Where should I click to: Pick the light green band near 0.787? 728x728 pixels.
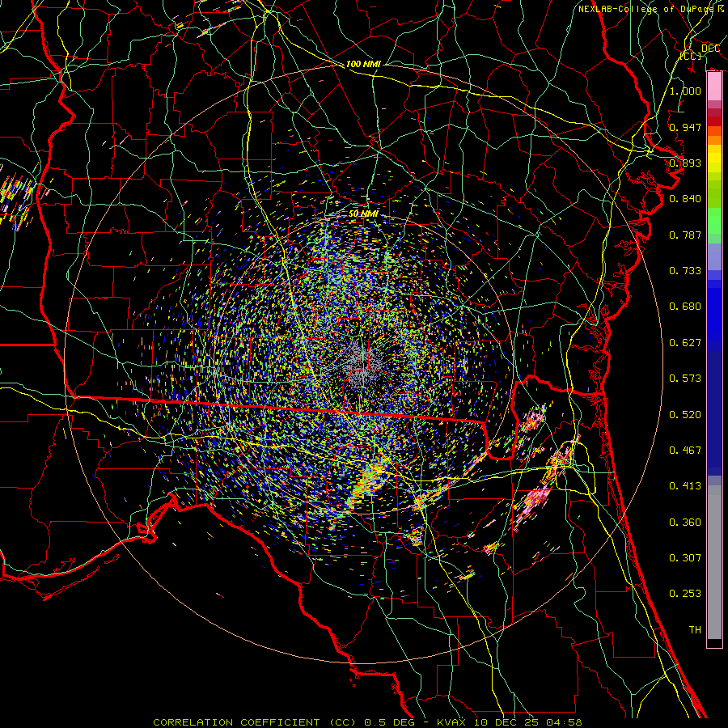tap(714, 221)
